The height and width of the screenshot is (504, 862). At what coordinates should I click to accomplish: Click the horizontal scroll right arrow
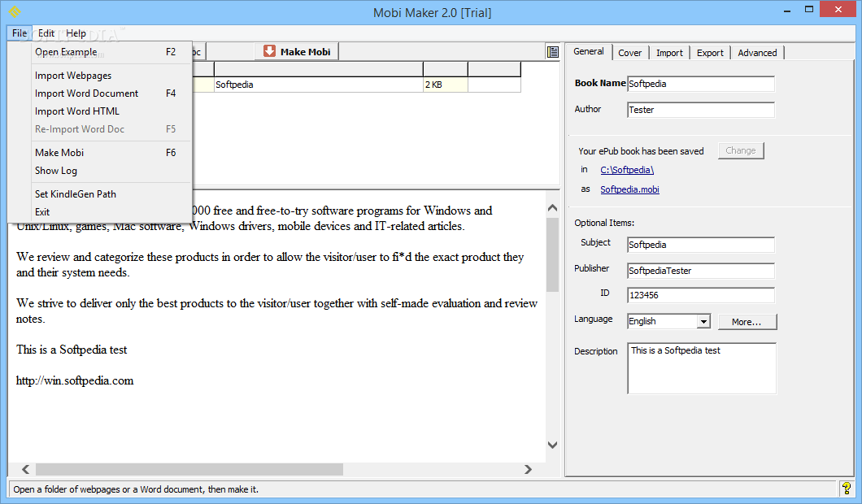[528, 469]
